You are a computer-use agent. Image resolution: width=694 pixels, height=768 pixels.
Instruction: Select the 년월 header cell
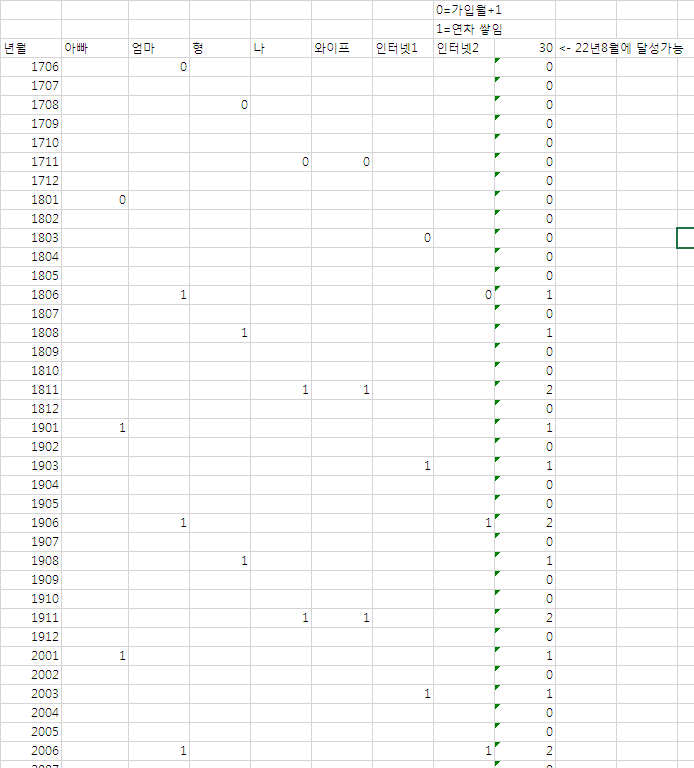click(x=30, y=48)
